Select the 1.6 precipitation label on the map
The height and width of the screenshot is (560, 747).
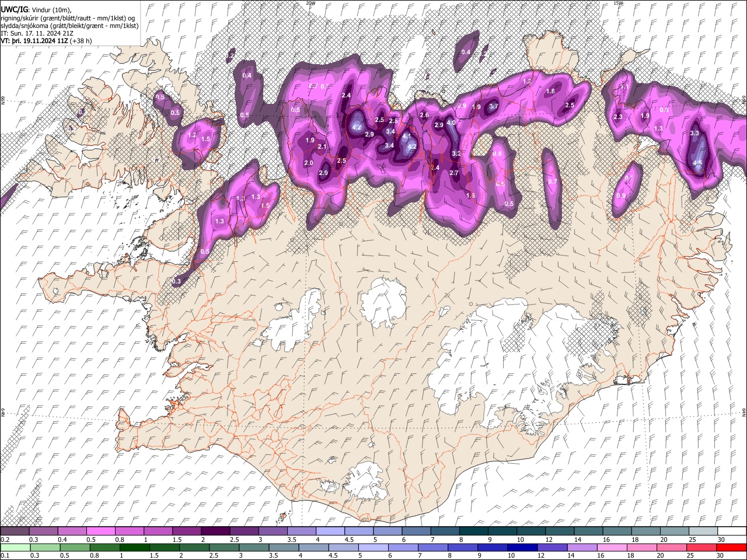coord(470,196)
